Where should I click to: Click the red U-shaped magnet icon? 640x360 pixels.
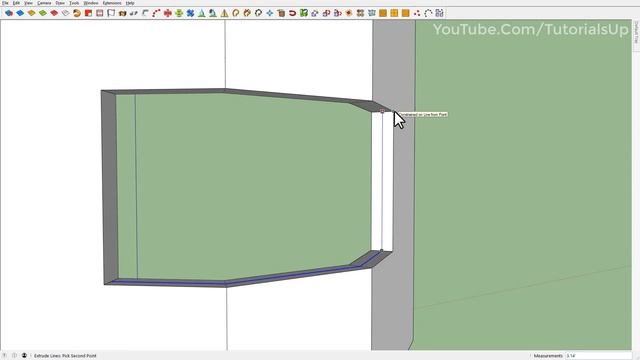tap(292, 13)
